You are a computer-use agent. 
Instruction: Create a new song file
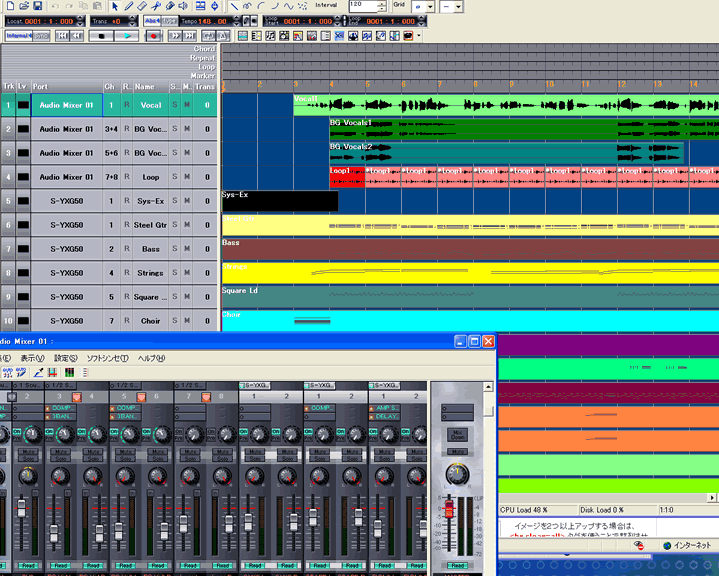click(x=10, y=6)
